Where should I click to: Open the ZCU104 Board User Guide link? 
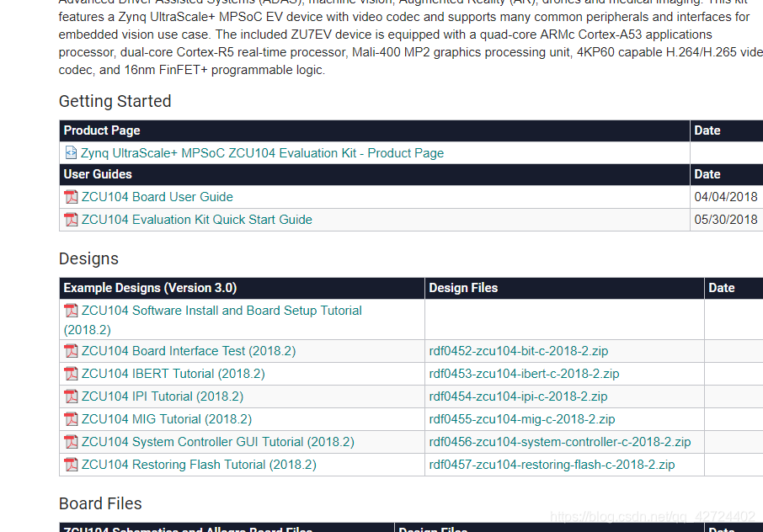pyautogui.click(x=157, y=197)
